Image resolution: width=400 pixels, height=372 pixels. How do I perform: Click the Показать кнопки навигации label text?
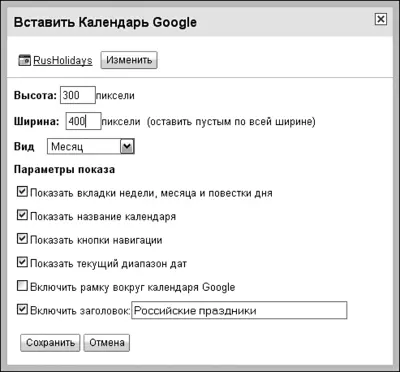[96, 240]
